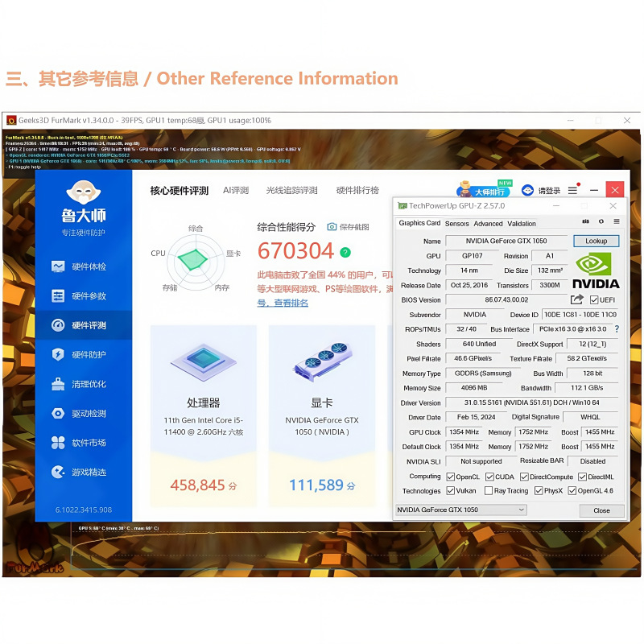
Task: Click the Memory Size value 4096 MB
Action: point(474,388)
